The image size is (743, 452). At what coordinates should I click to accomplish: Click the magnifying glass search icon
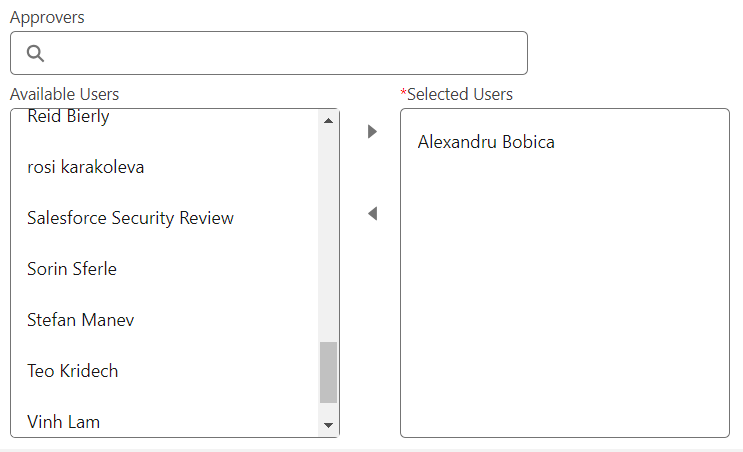pos(35,53)
